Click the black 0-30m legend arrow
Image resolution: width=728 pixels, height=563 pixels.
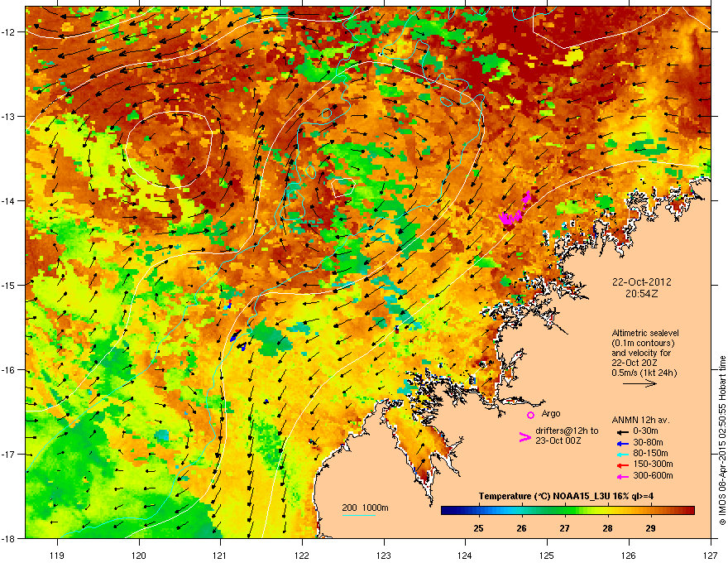[623, 432]
